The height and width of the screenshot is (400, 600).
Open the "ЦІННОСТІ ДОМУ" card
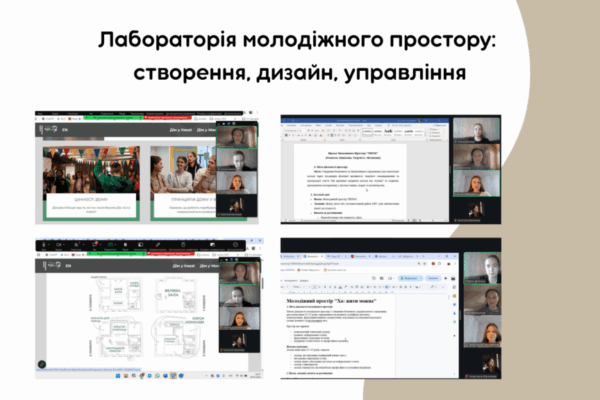[x=91, y=200]
